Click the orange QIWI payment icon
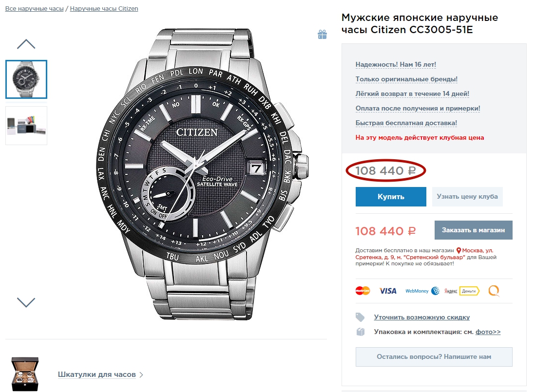Image resolution: width=535 pixels, height=392 pixels. [494, 291]
